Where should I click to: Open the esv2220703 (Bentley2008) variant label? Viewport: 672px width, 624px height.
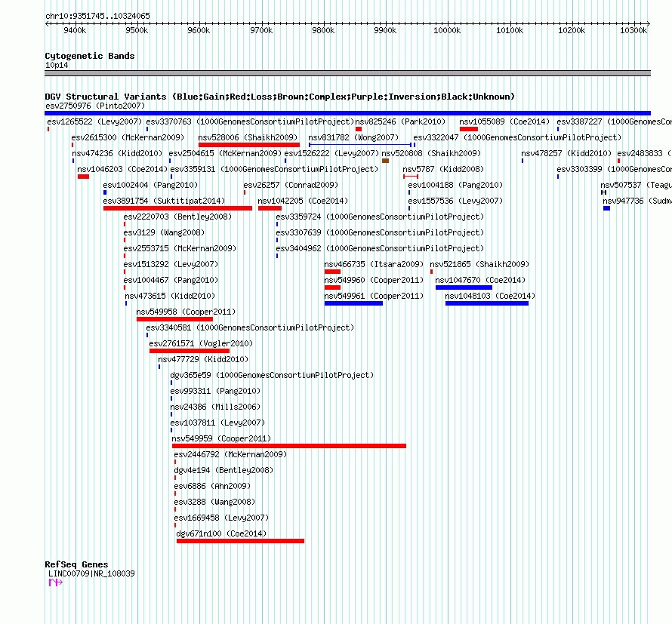click(x=177, y=217)
